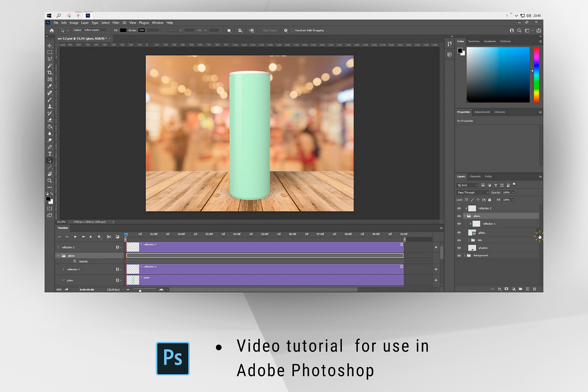The image size is (588, 392).
Task: Select the Healing Brush tool
Action: (x=50, y=93)
